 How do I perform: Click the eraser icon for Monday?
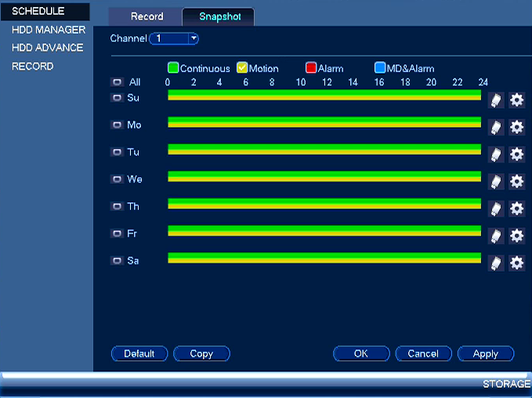496,128
